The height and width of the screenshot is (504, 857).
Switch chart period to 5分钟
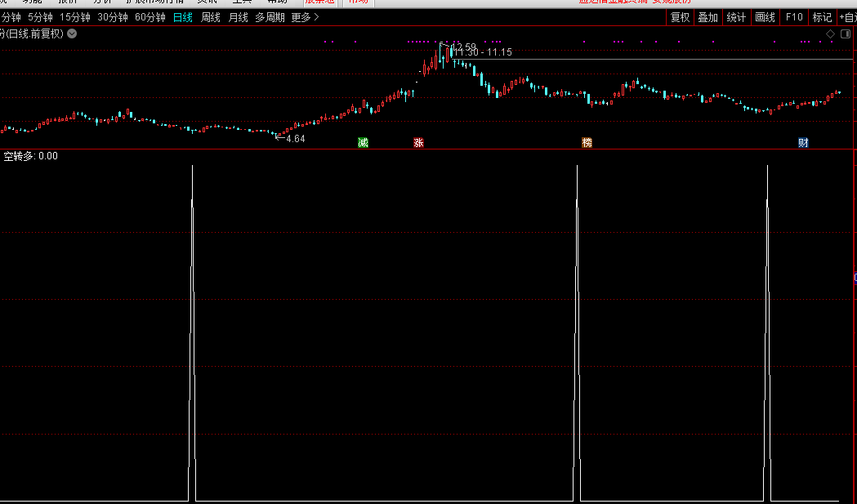tap(40, 17)
